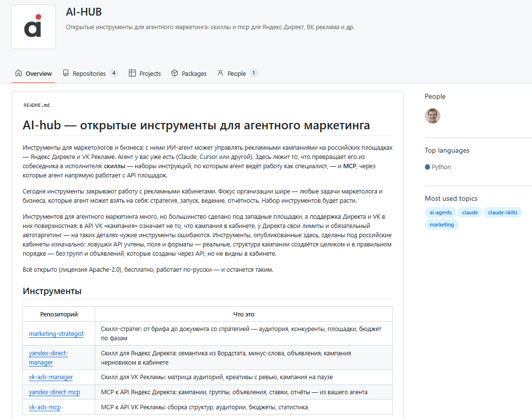532x419 pixels.
Task: Filter by Python language
Action: coord(438,167)
